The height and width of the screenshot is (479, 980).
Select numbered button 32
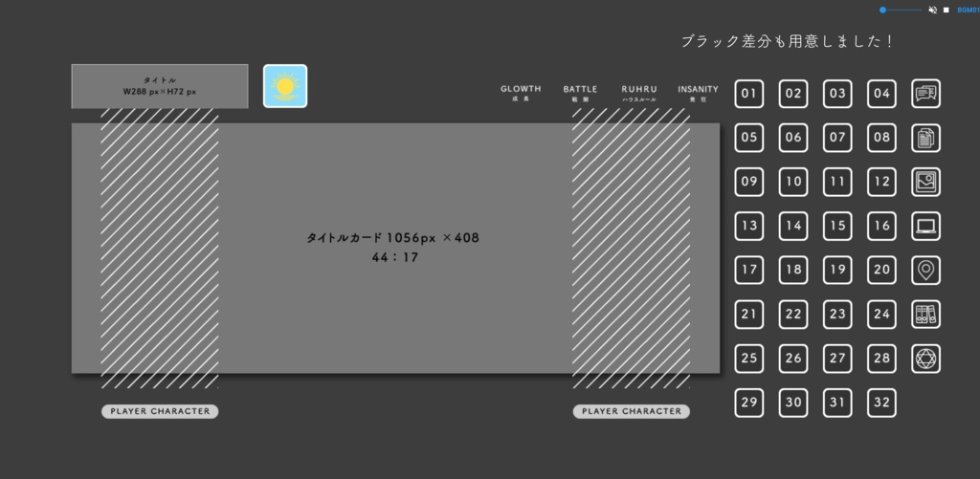881,403
